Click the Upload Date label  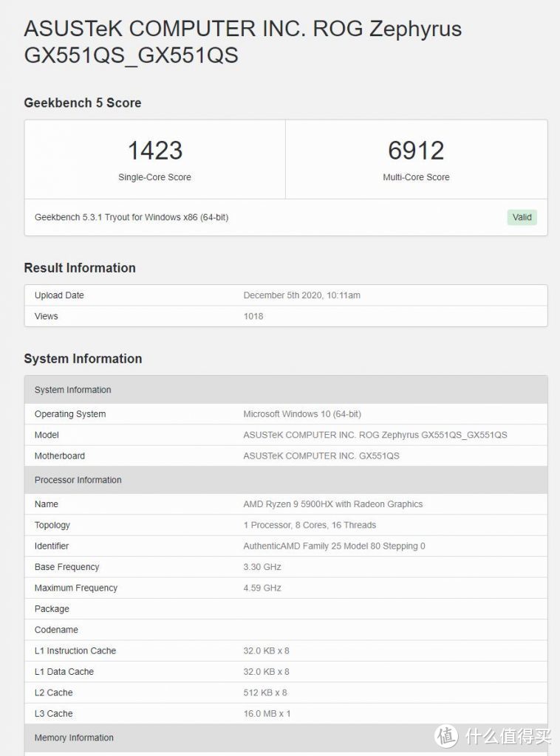(59, 295)
